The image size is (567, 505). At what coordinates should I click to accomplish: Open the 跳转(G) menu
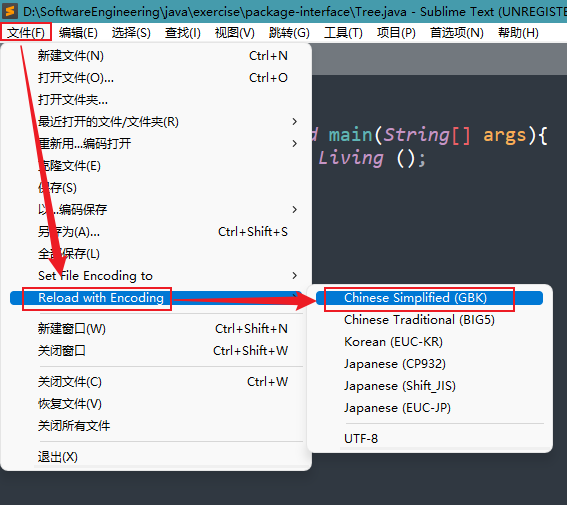coord(289,33)
